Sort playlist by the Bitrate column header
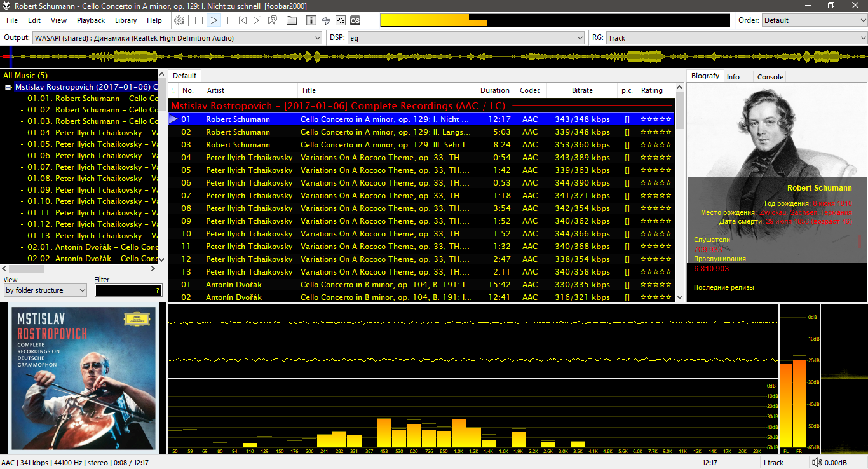Screen dimensions: 868x469 click(582, 90)
